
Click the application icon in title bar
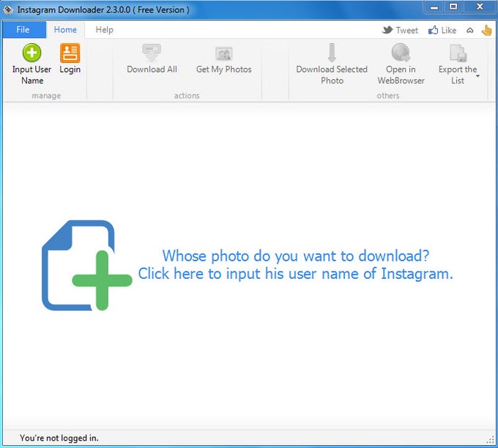point(8,10)
